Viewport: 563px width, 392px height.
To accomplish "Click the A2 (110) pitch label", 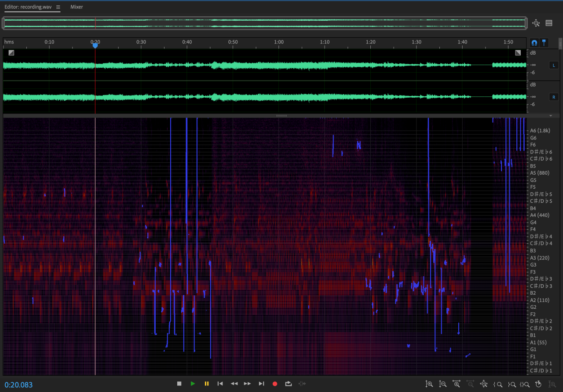I will 540,300.
